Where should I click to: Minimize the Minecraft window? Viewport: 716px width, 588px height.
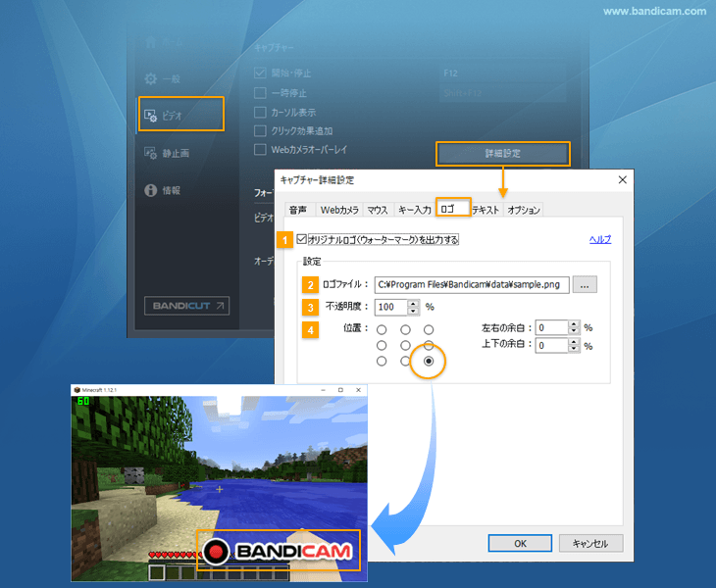323,390
